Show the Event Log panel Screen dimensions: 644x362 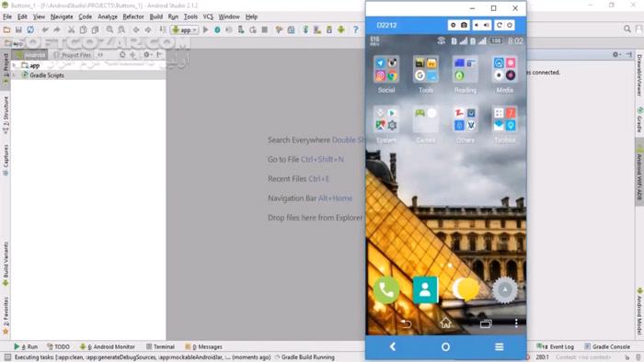click(x=556, y=346)
